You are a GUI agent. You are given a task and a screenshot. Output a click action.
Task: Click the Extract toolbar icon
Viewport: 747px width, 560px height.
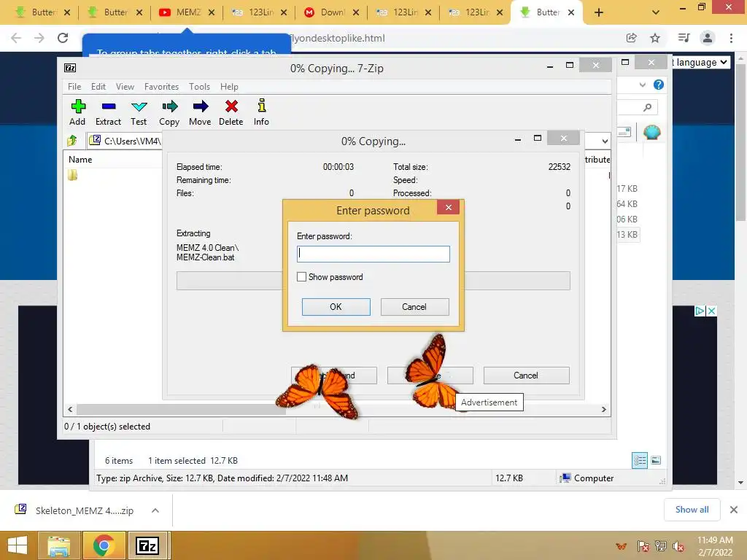point(109,106)
